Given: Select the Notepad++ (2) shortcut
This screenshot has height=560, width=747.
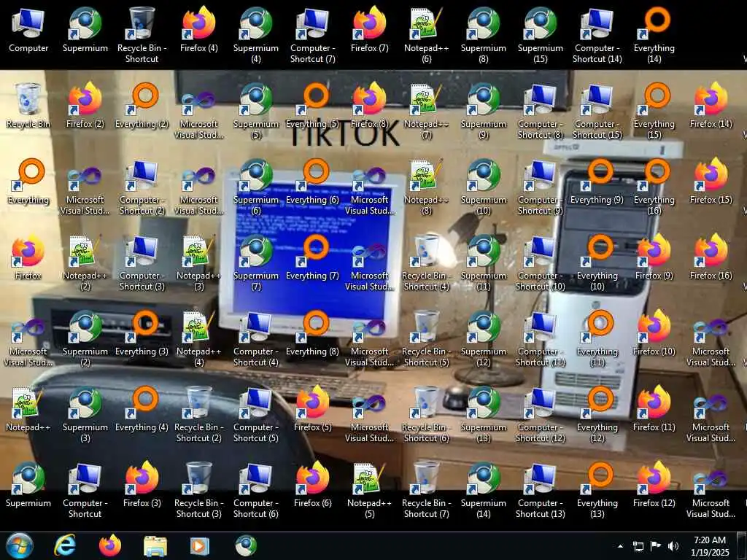Looking at the screenshot, I should [85, 262].
